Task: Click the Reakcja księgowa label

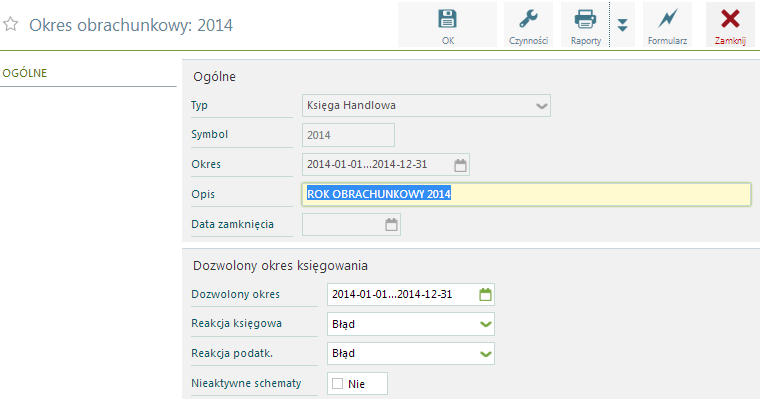Action: coord(236,324)
